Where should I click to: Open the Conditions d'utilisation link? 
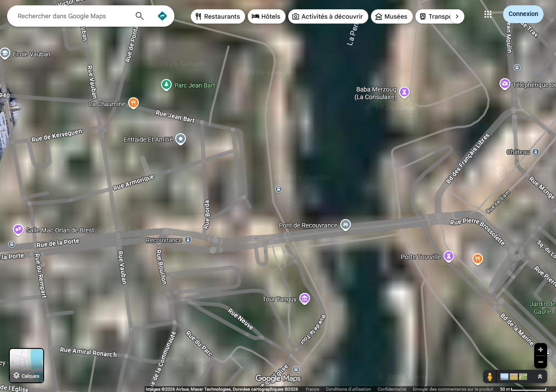[348, 389]
